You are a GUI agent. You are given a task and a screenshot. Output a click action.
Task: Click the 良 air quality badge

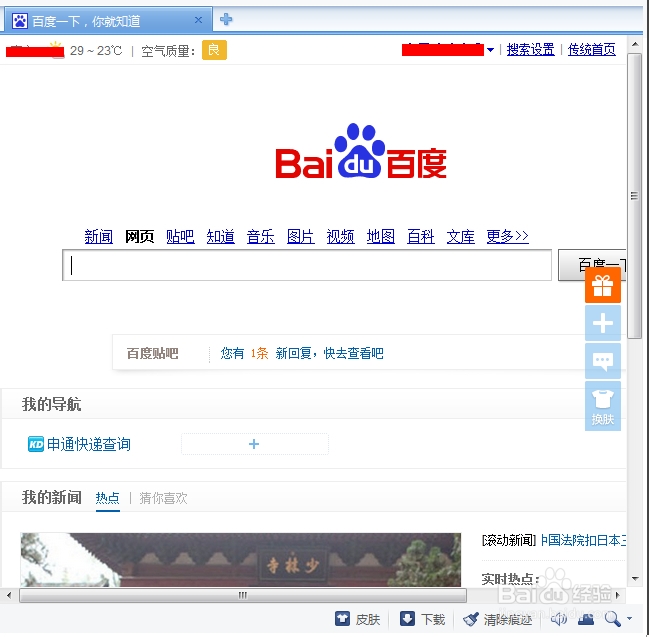(214, 50)
